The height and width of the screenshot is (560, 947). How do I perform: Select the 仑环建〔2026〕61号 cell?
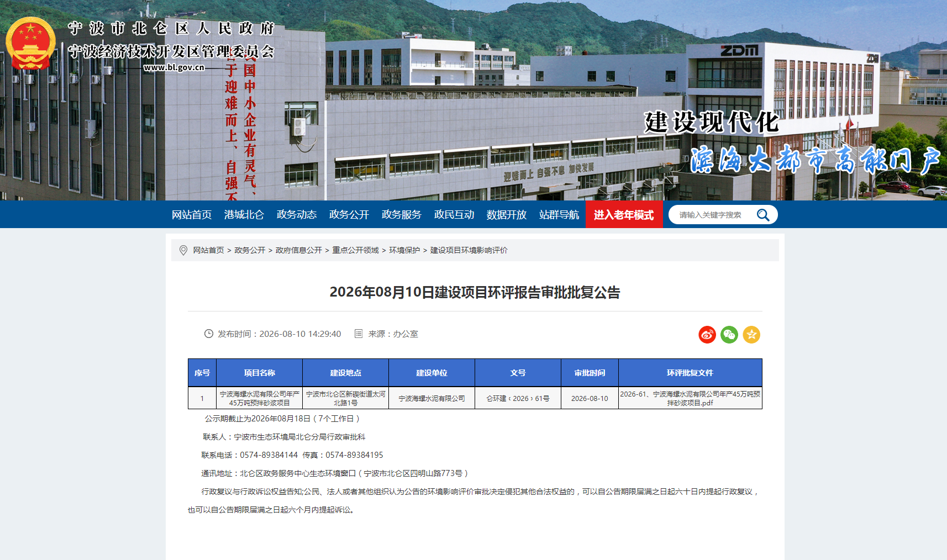(x=518, y=398)
